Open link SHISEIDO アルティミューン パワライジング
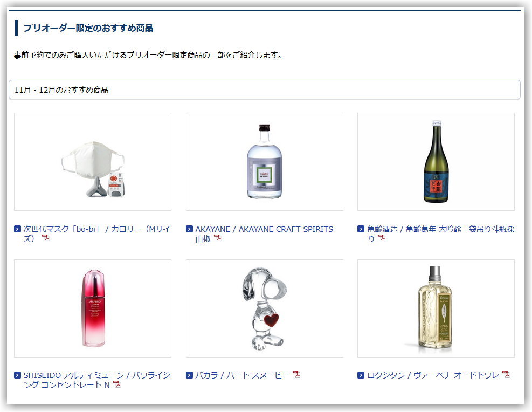Image resolution: width=532 pixels, height=412 pixels. [96, 380]
